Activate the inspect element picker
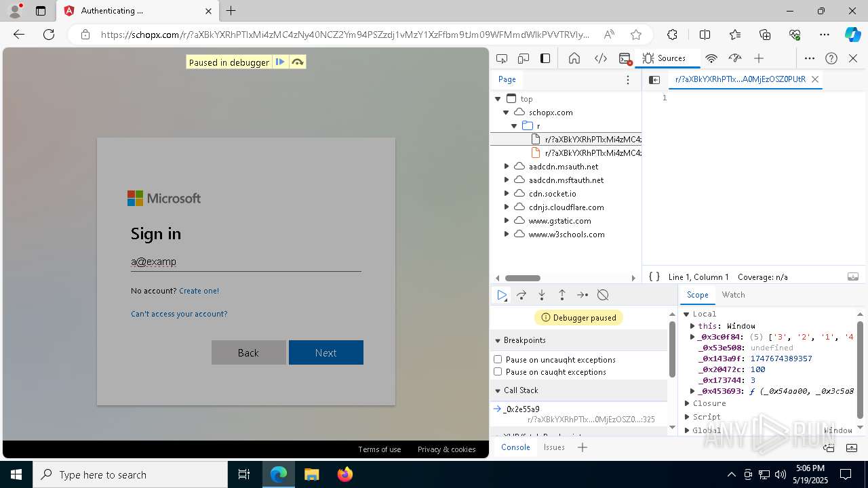The height and width of the screenshot is (488, 868). (502, 58)
